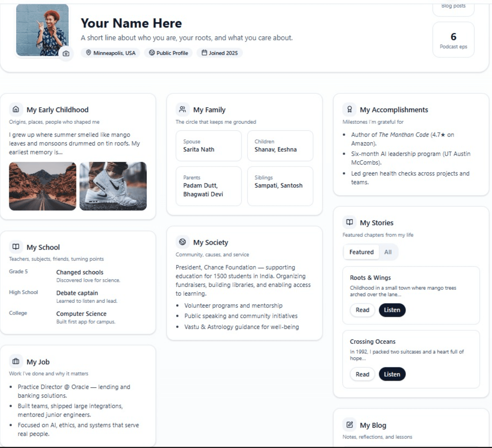Click the My Family people icon
492x448 pixels.
click(x=182, y=109)
